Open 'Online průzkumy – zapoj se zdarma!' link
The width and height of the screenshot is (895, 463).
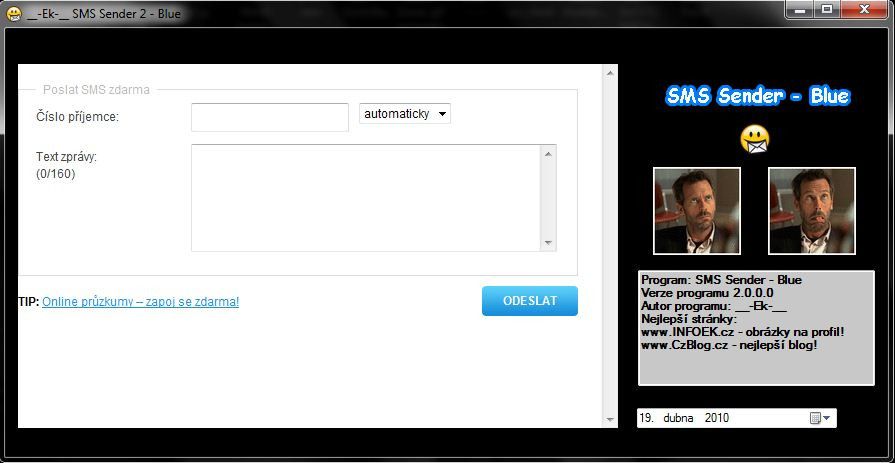coord(140,302)
